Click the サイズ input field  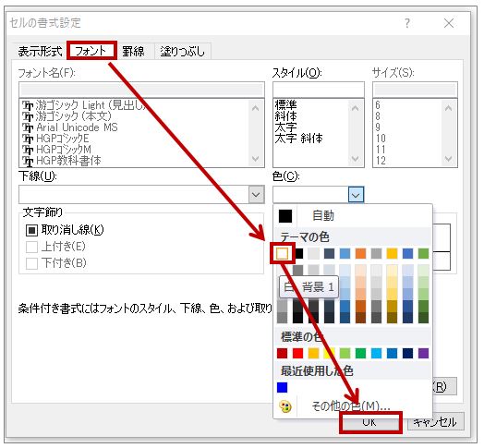coord(415,90)
